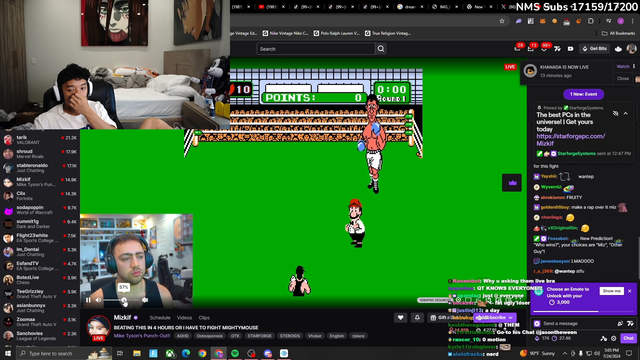Open tarik channel in sidebar
Screen dimensions: 640x360
40,140
